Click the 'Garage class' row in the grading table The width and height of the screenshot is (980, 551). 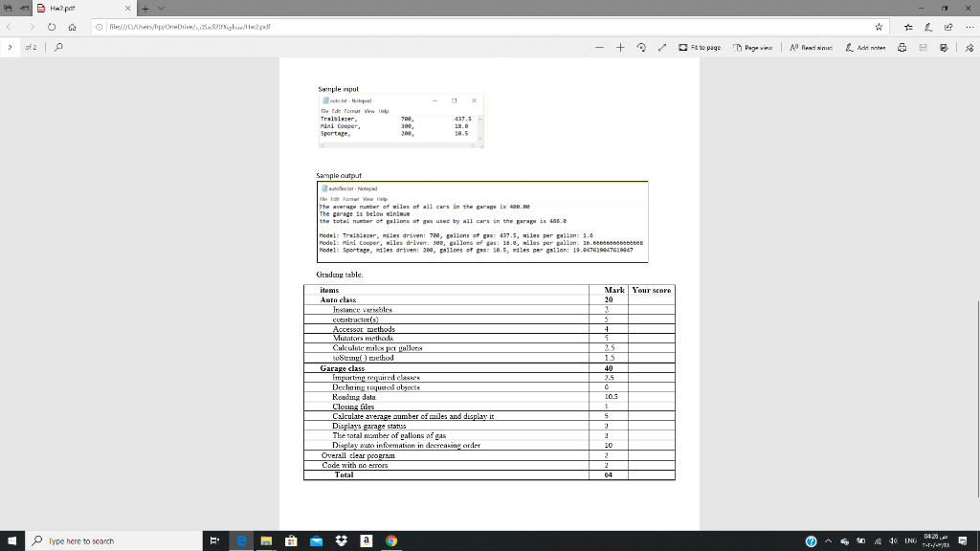[x=489, y=368]
